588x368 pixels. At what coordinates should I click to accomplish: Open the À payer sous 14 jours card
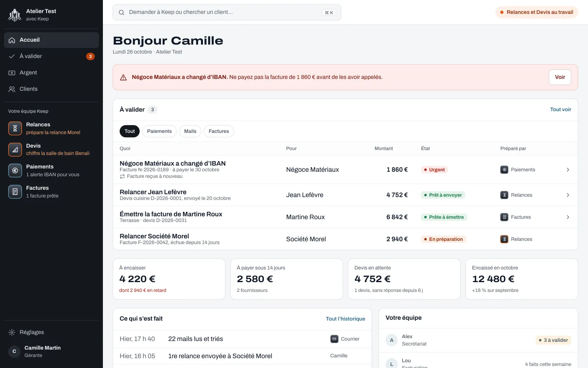[287, 279]
